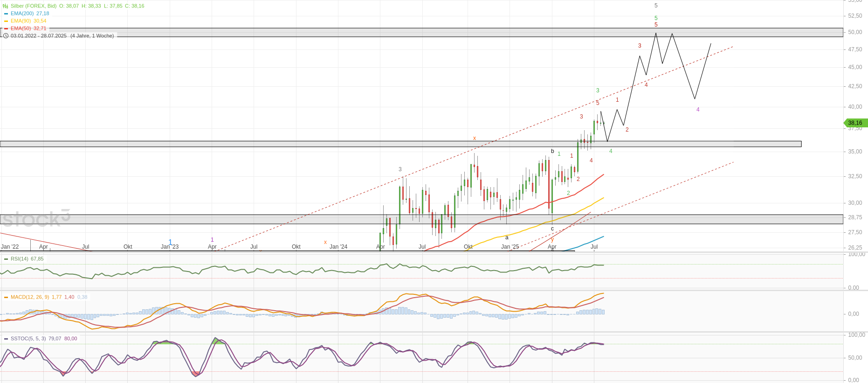Click the blue EMA(200) legend line marker

[6, 14]
